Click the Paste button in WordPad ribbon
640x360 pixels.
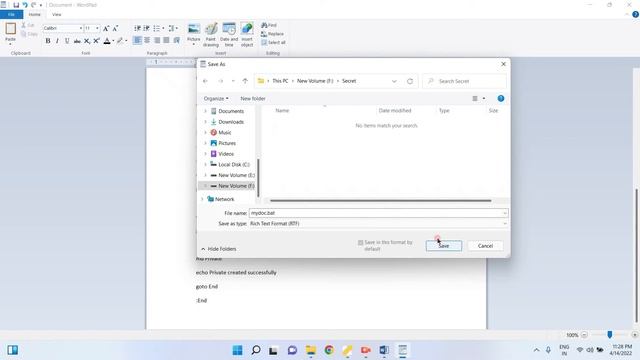pyautogui.click(x=11, y=32)
